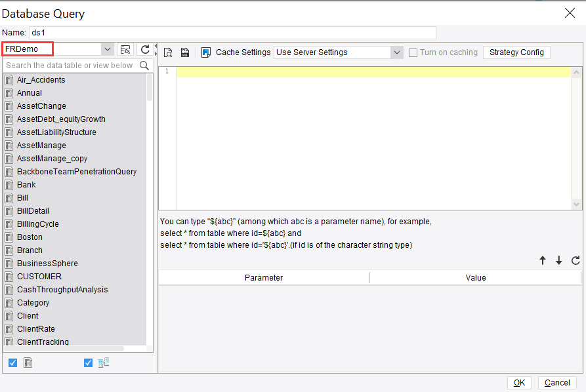This screenshot has height=392, width=586.
Task: Click the Cache Settings save icon
Action: click(x=206, y=52)
